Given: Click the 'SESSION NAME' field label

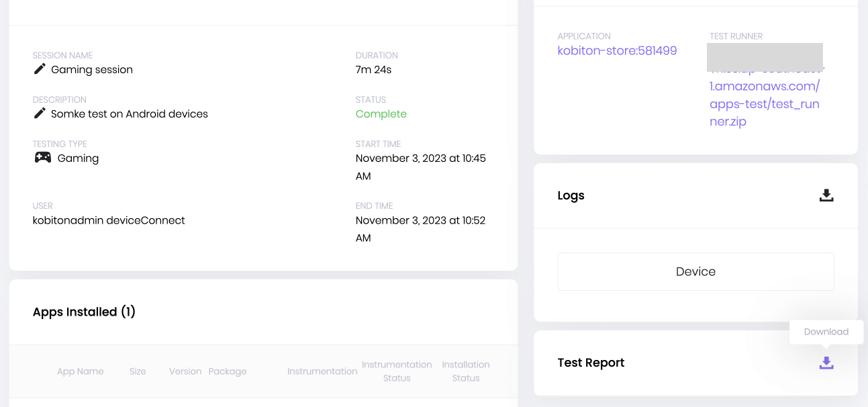Looking at the screenshot, I should (63, 56).
